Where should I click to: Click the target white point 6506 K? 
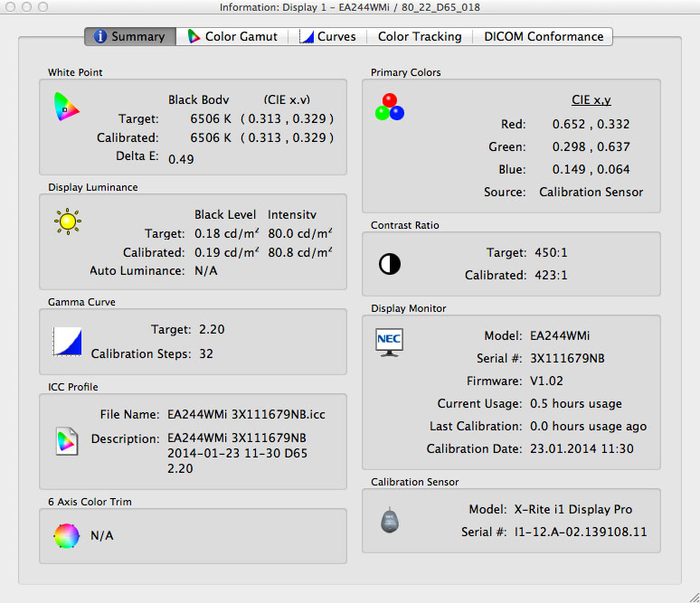[x=211, y=118]
